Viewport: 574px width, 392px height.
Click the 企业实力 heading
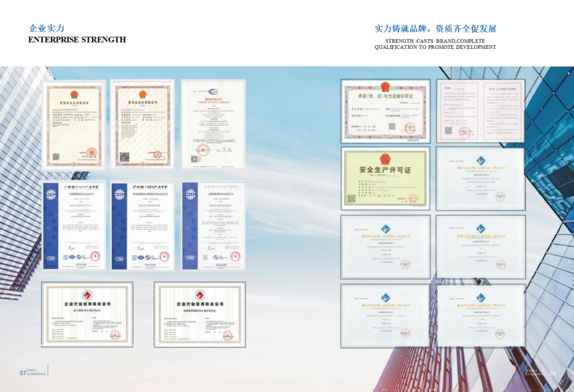46,28
